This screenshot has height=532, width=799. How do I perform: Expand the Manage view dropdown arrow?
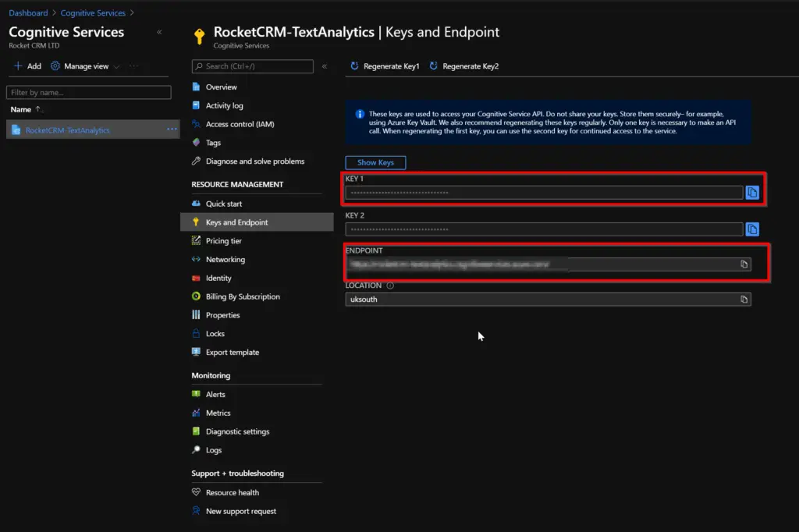(x=117, y=66)
